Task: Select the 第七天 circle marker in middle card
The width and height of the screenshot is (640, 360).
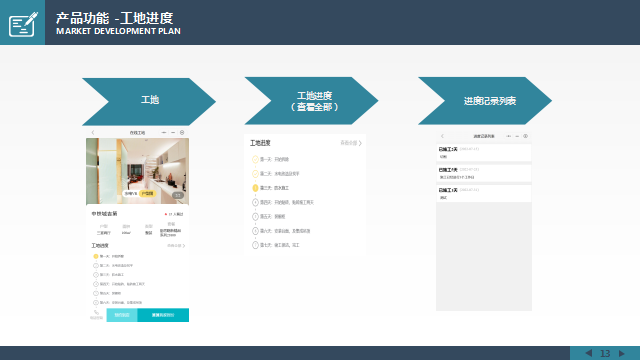Action: click(x=255, y=245)
